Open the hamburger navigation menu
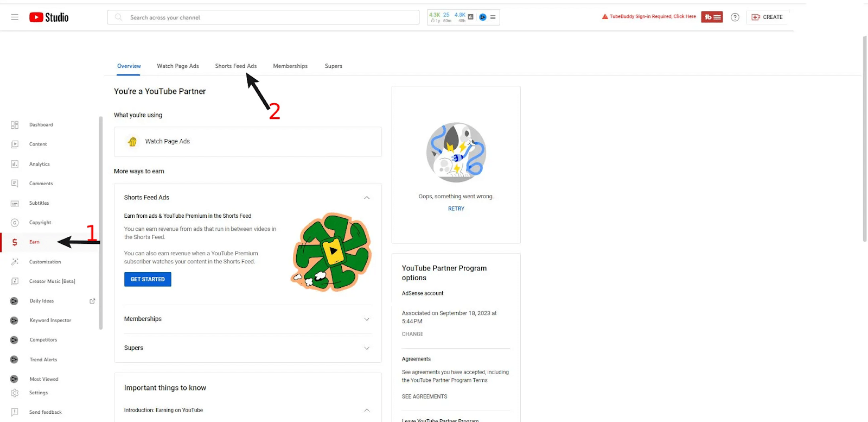868x422 pixels. pyautogui.click(x=15, y=17)
